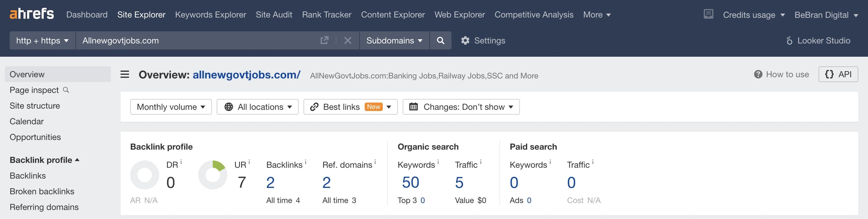Click the page title description text
Viewport: 868px width, 219px height.
(x=424, y=76)
